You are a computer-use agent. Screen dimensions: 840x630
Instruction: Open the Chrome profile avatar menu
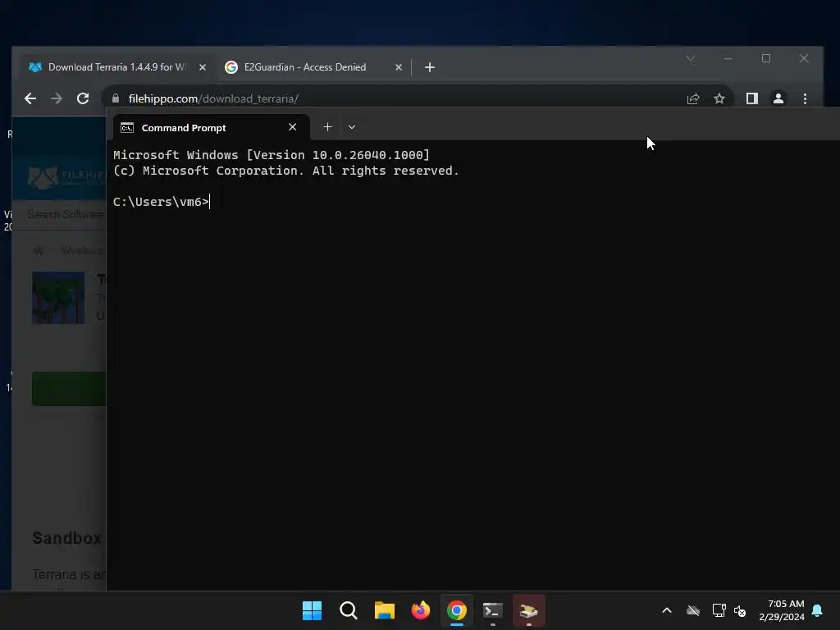pos(778,98)
